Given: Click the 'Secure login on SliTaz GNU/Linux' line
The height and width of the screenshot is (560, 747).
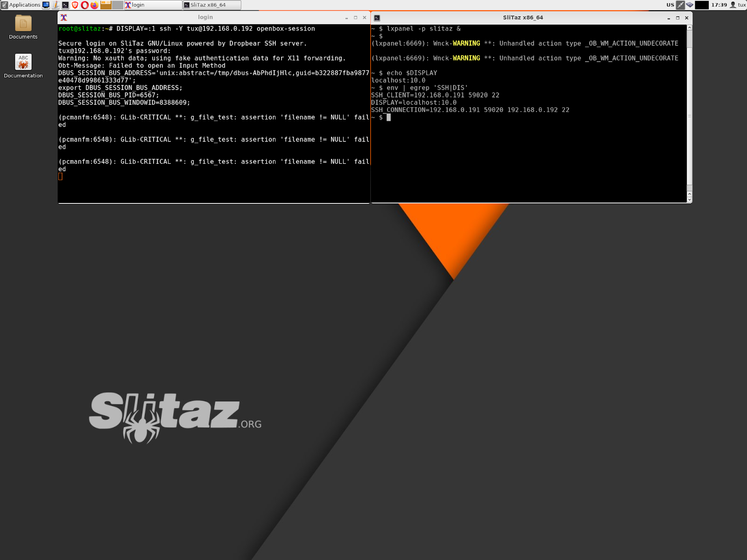Looking at the screenshot, I should point(183,43).
